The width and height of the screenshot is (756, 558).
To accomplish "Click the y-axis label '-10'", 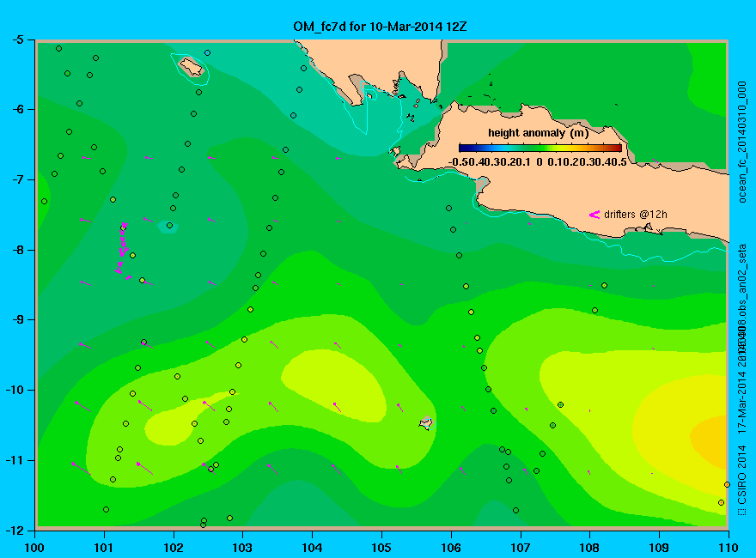I will pyautogui.click(x=14, y=390).
